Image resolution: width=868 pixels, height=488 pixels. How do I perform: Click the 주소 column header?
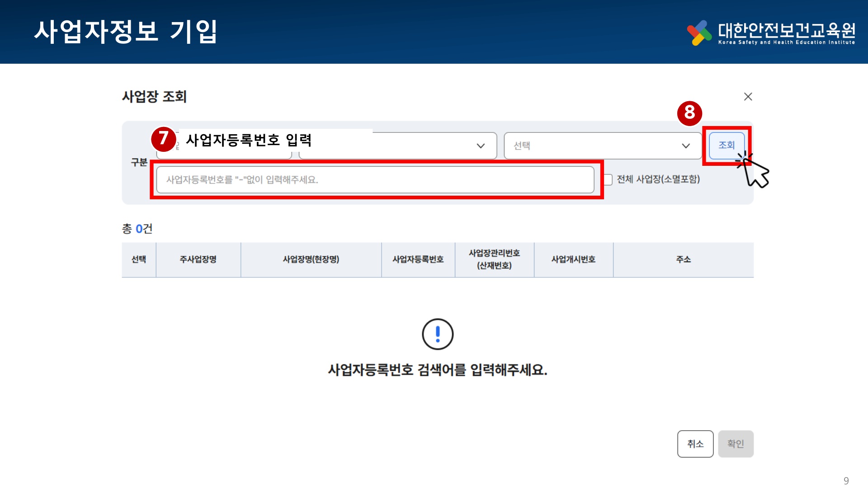(683, 259)
